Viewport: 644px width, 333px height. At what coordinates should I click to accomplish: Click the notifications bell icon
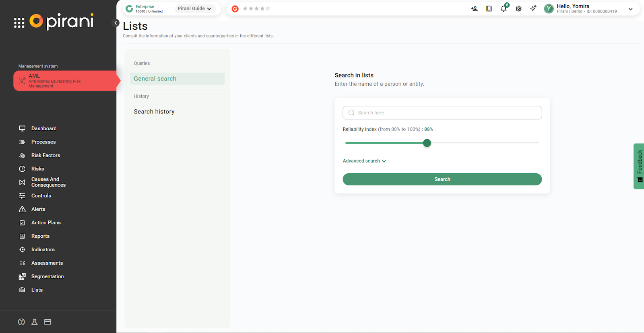click(x=504, y=9)
